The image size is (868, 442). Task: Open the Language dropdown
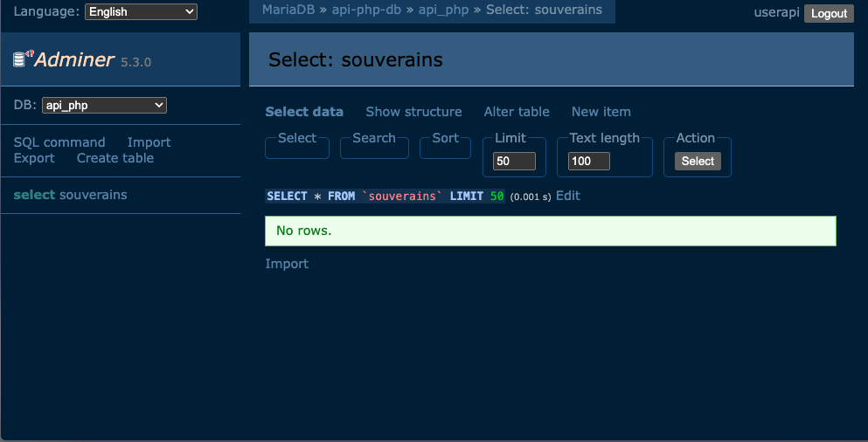pyautogui.click(x=141, y=12)
